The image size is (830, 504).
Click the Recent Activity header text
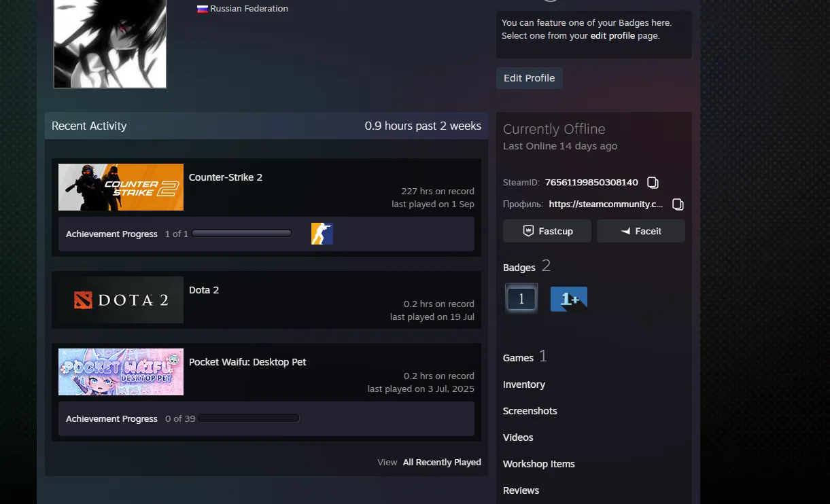pos(89,126)
